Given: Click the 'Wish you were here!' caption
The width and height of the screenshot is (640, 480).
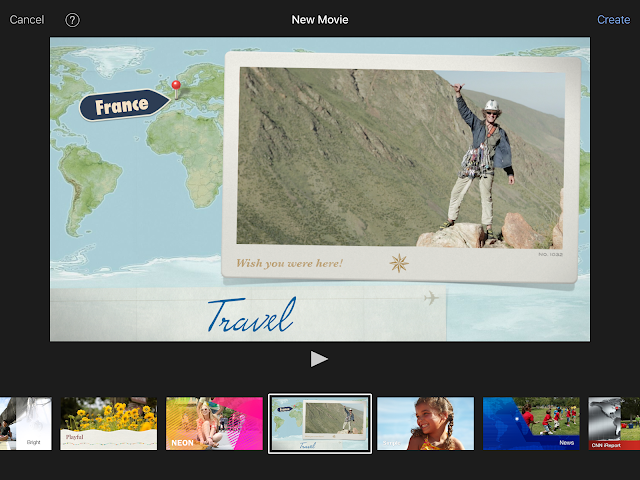Looking at the screenshot, I should (290, 263).
